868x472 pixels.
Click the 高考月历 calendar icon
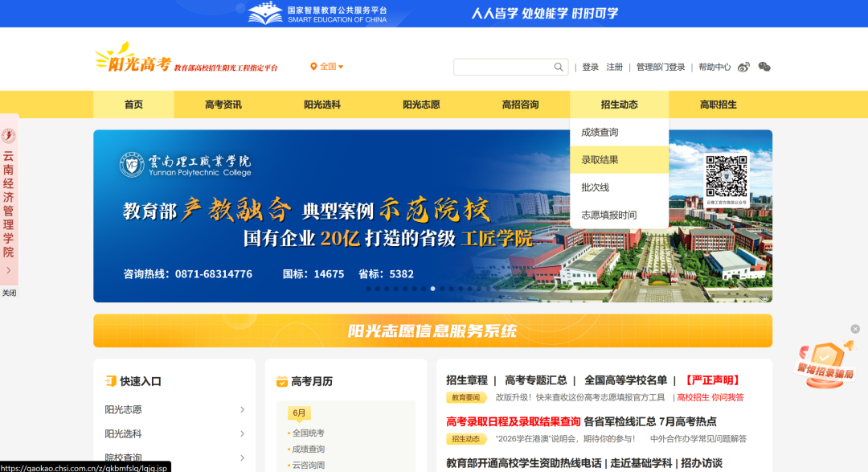[x=282, y=381]
